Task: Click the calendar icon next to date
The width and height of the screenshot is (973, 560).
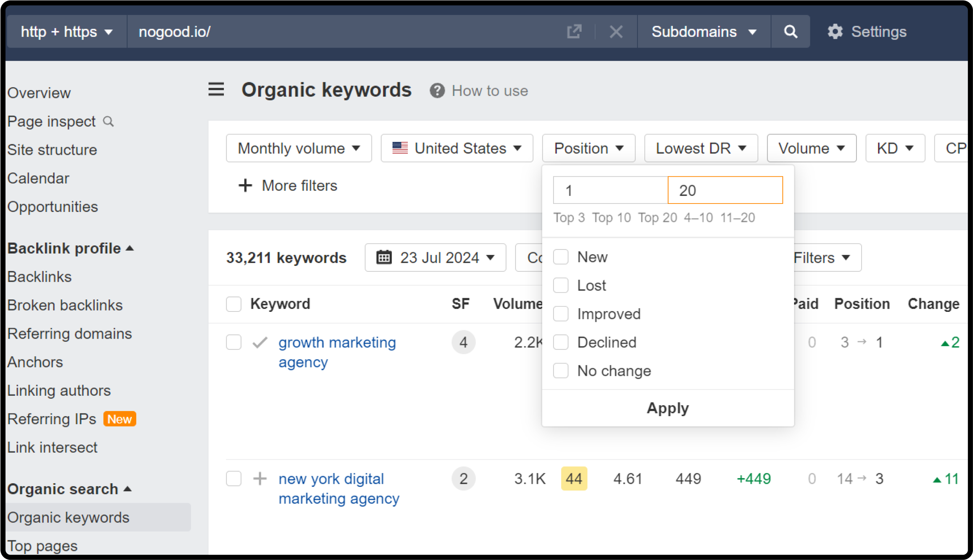Action: point(384,256)
